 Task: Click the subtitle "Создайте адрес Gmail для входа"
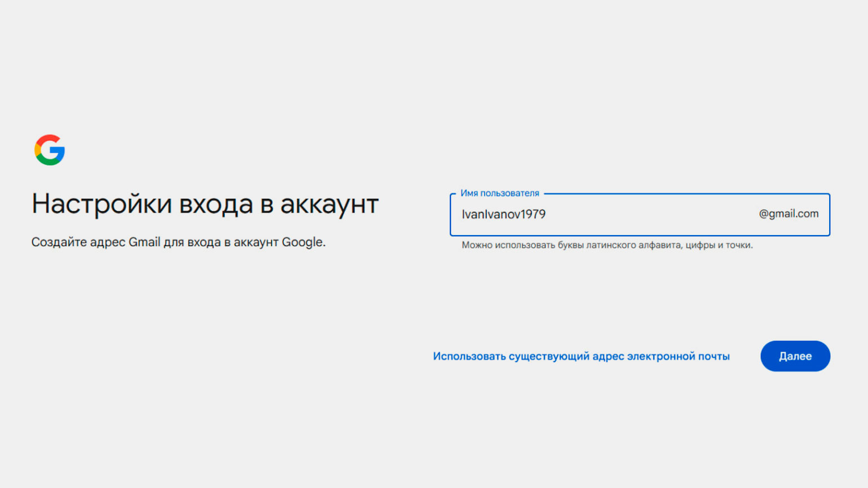pos(178,242)
